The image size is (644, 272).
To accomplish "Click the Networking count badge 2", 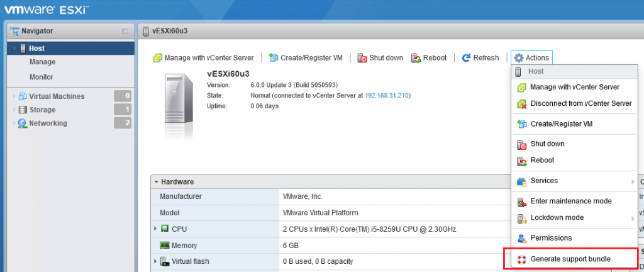I will tap(123, 123).
